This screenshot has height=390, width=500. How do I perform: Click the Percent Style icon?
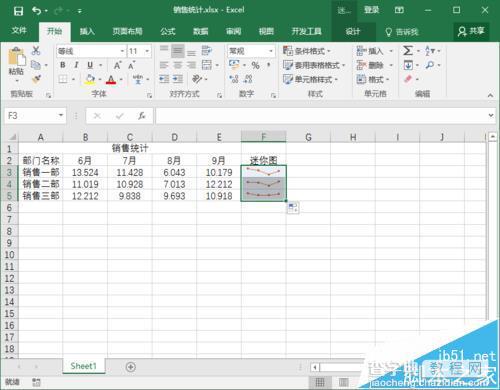(255, 65)
